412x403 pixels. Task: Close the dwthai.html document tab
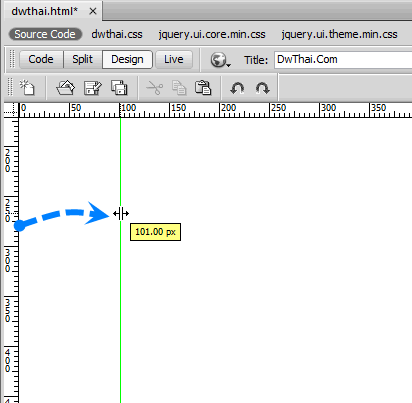point(93,11)
